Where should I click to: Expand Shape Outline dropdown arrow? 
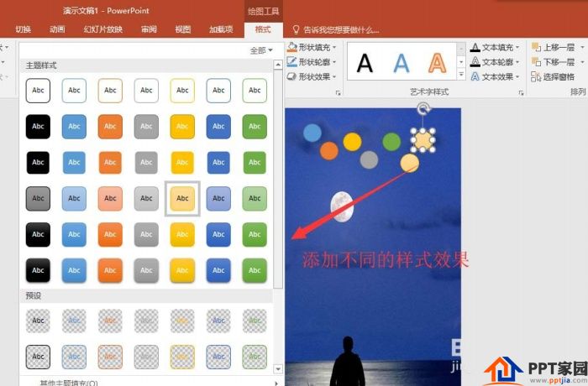point(334,62)
